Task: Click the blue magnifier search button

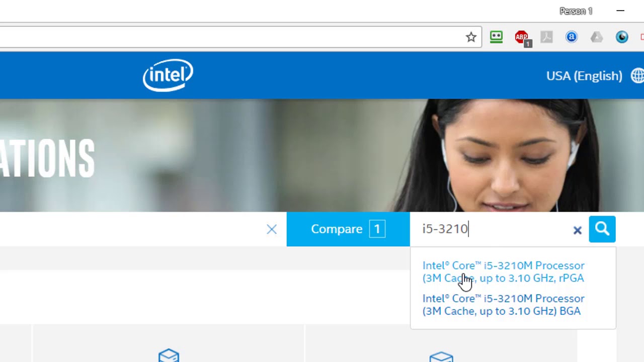Action: (602, 229)
